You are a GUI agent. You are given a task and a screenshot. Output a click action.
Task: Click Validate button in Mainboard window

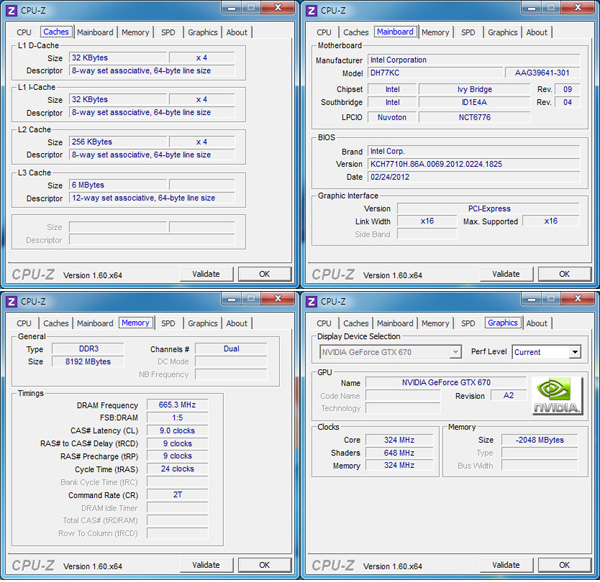tap(506, 274)
